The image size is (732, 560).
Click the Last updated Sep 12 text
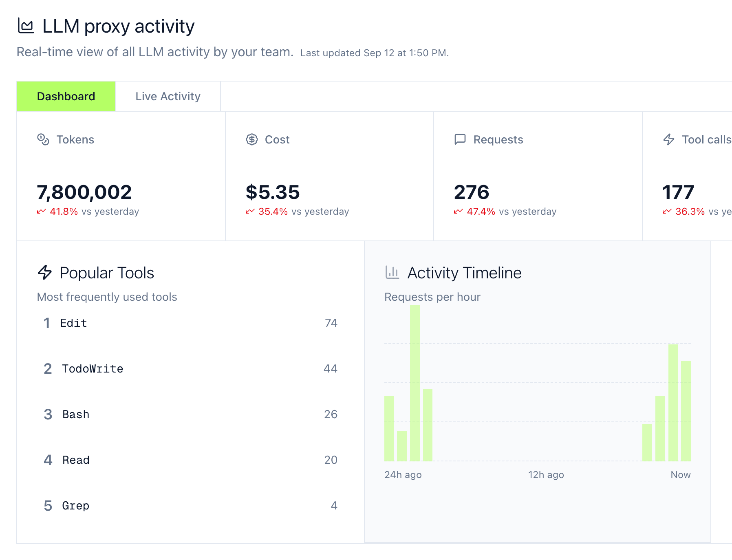(373, 53)
